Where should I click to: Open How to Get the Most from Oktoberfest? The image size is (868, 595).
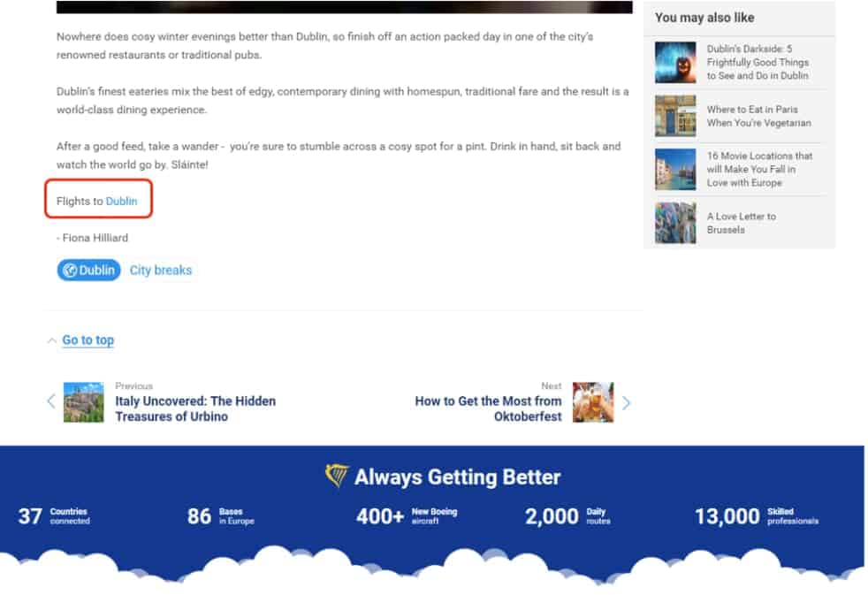[488, 408]
